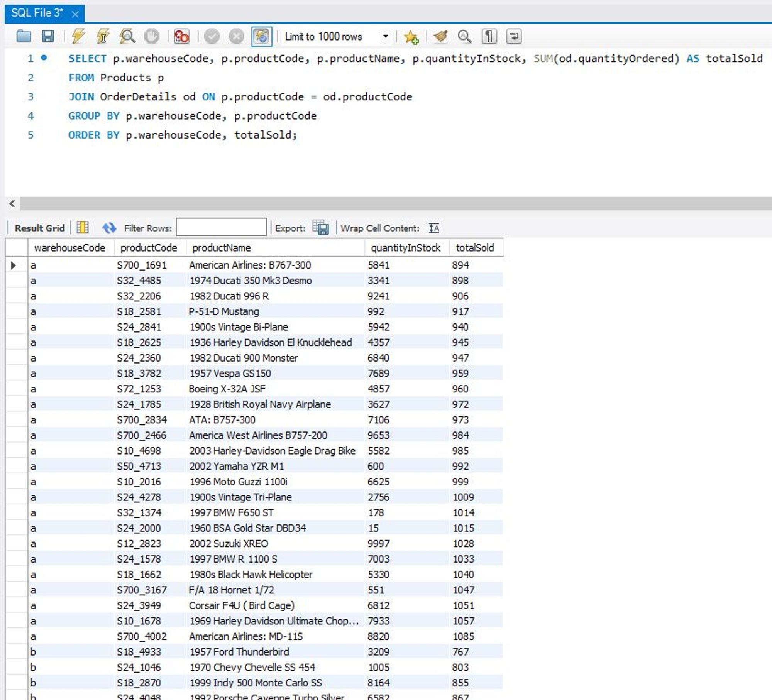Sort by quantityInStock column header
772x700 pixels.
407,248
